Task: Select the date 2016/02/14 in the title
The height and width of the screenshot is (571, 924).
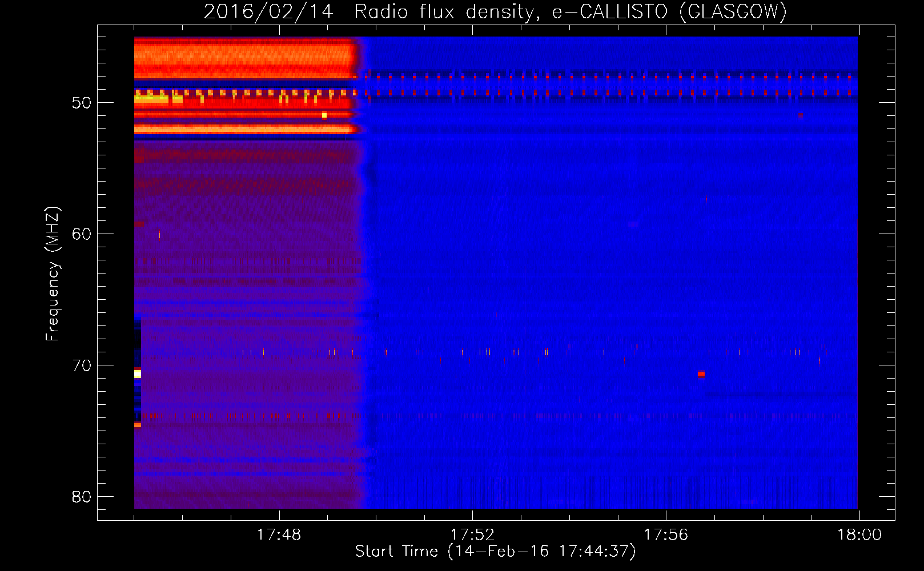Action: click(x=268, y=11)
